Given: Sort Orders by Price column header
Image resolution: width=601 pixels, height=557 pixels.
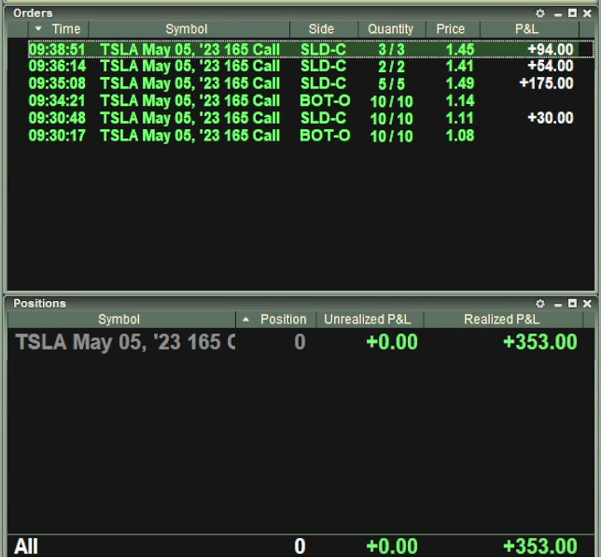Looking at the screenshot, I should click(453, 29).
